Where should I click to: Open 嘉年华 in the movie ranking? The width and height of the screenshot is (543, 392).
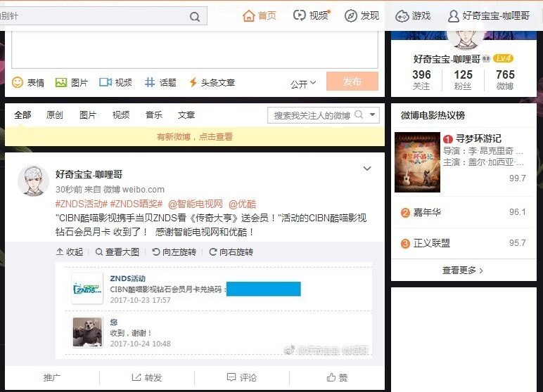tap(427, 212)
